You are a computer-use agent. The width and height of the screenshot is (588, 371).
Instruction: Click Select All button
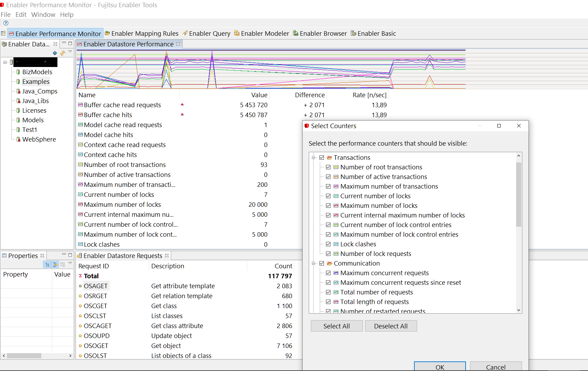[x=337, y=326]
